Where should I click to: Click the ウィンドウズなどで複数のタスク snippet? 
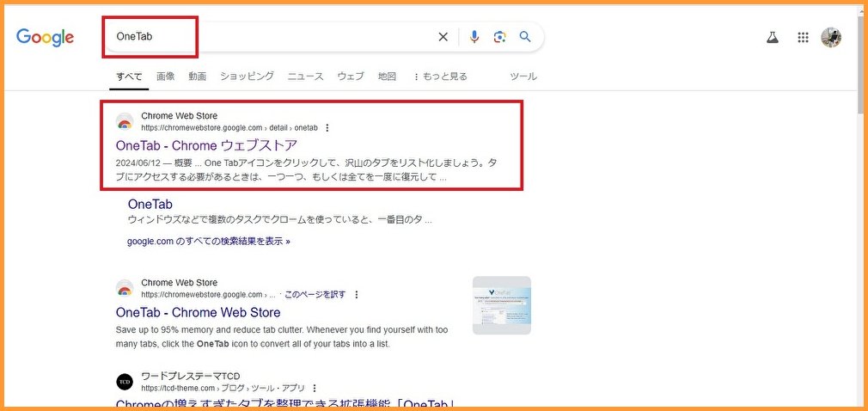279,220
